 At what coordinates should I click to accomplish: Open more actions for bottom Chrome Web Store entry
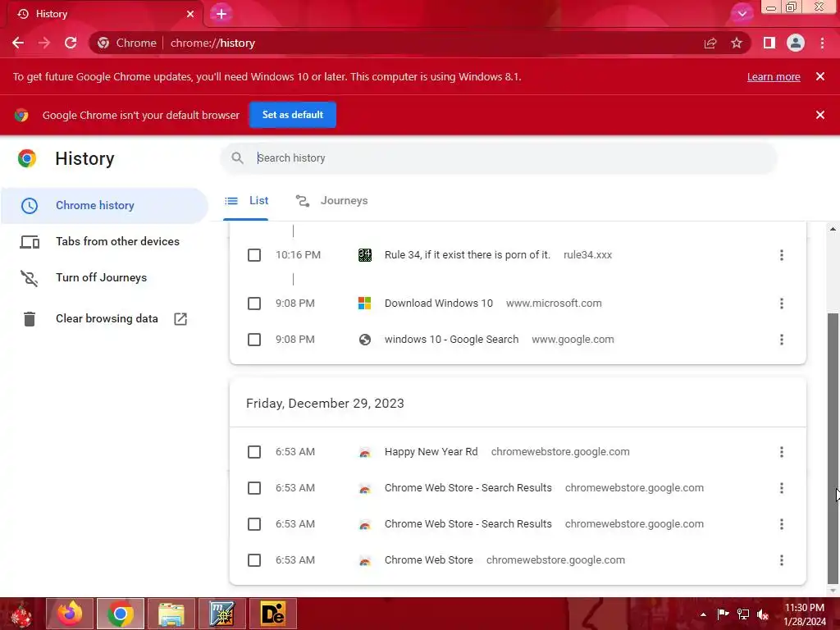[x=782, y=560]
